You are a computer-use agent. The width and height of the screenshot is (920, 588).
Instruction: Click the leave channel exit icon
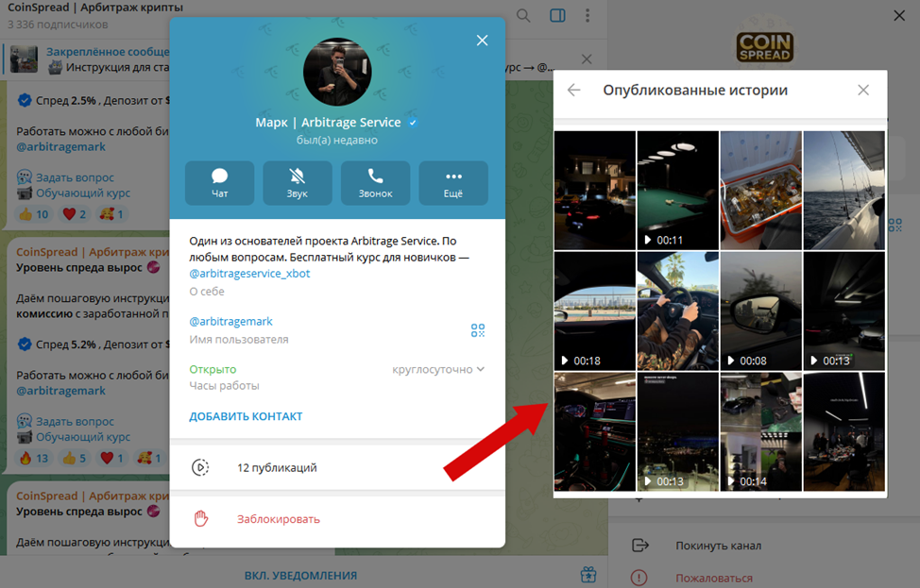(640, 546)
